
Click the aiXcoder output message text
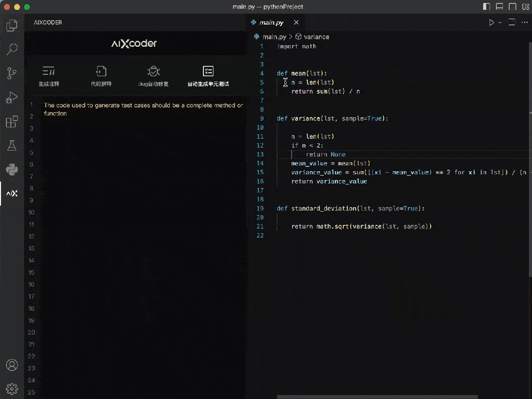pyautogui.click(x=143, y=109)
